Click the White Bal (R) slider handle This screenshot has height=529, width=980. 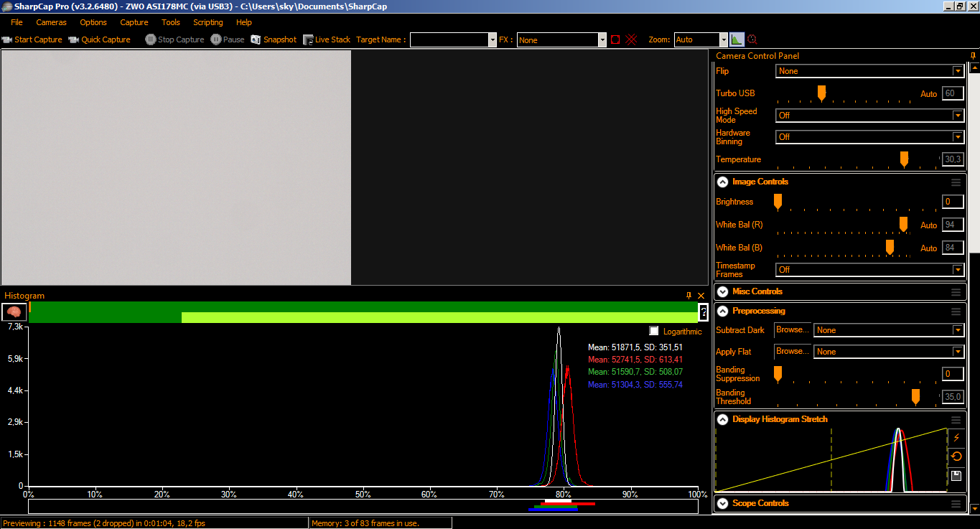903,225
